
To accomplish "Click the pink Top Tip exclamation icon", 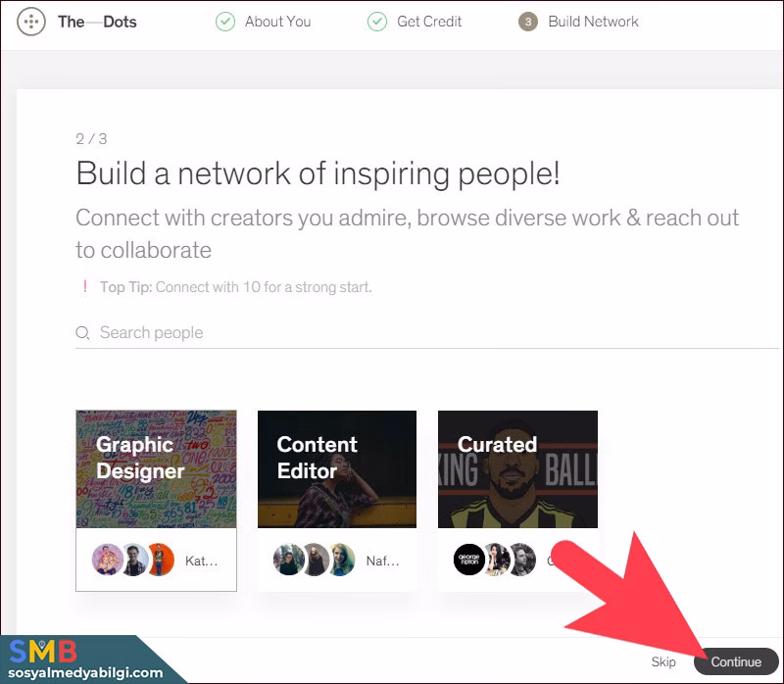I will point(85,287).
